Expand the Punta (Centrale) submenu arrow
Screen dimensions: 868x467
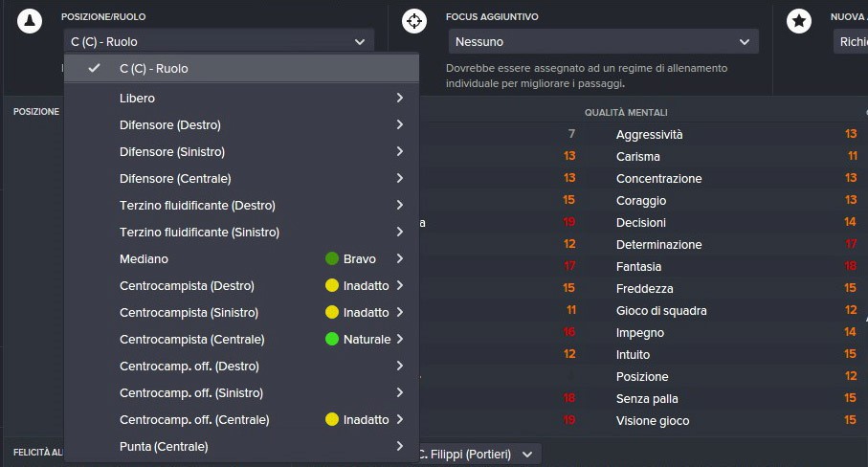click(400, 446)
